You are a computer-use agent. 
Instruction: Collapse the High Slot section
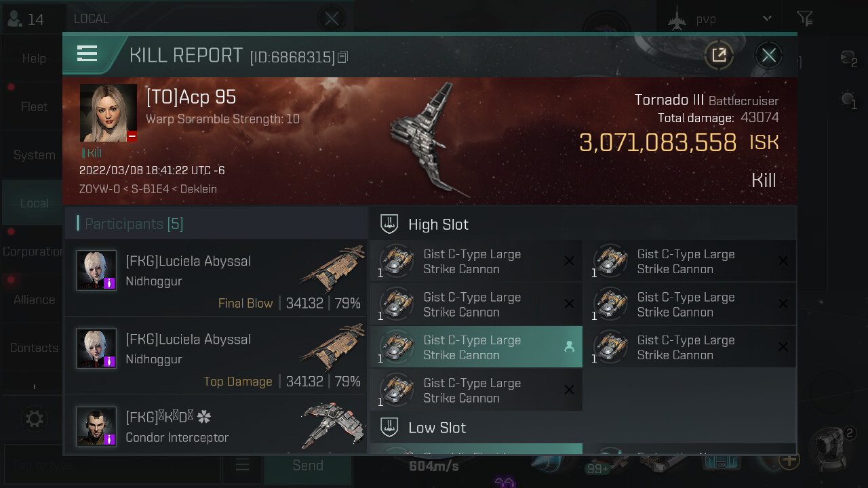click(583, 224)
